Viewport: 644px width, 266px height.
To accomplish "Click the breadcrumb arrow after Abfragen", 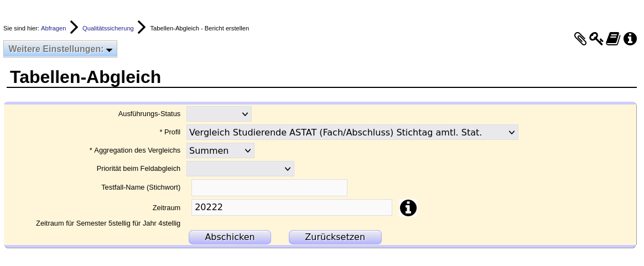I will [x=74, y=28].
